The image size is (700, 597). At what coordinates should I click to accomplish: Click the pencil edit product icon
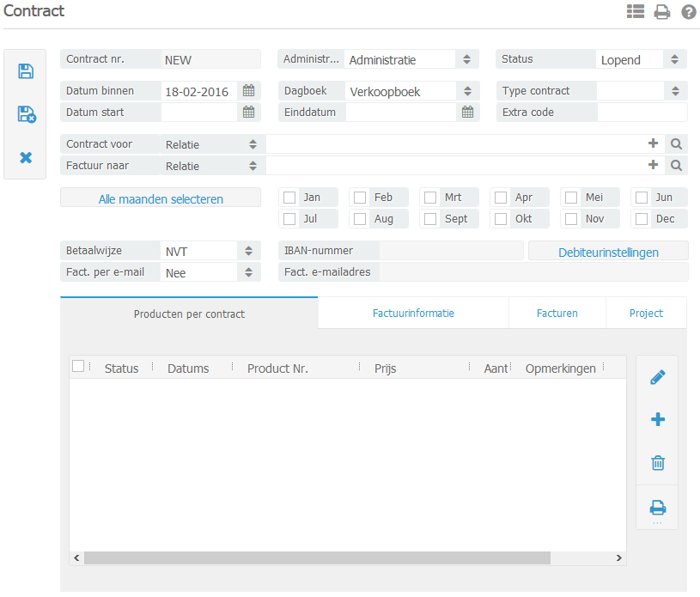(x=658, y=377)
